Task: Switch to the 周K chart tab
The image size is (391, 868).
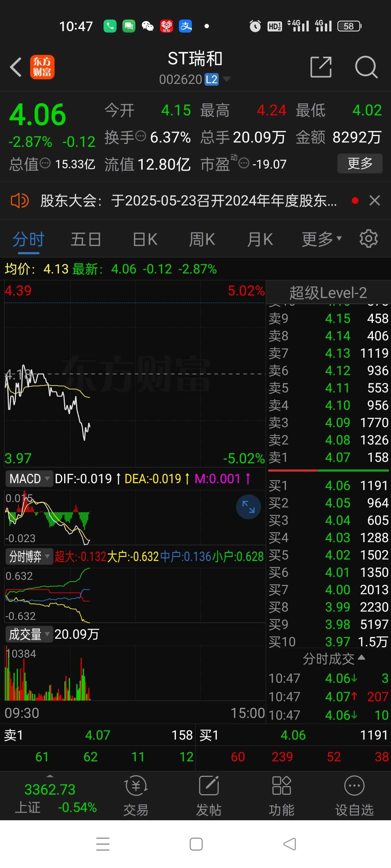Action: 202,239
